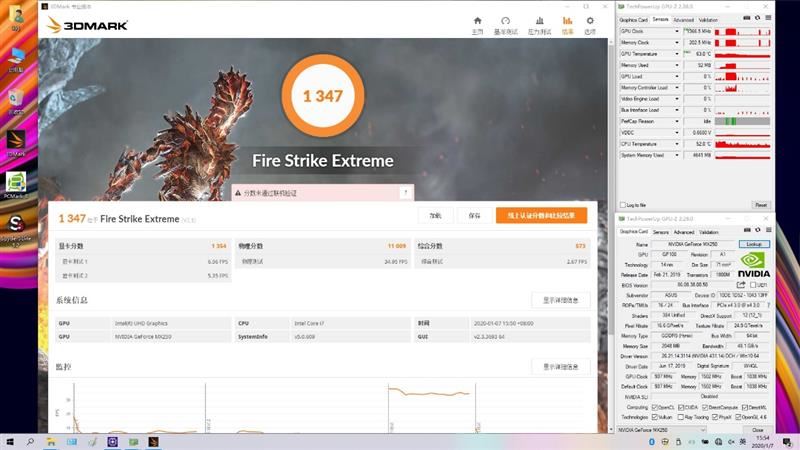Screen dimensions: 800x450
Task: Click the Bluetooth icon in the system tray
Action: (x=652, y=442)
